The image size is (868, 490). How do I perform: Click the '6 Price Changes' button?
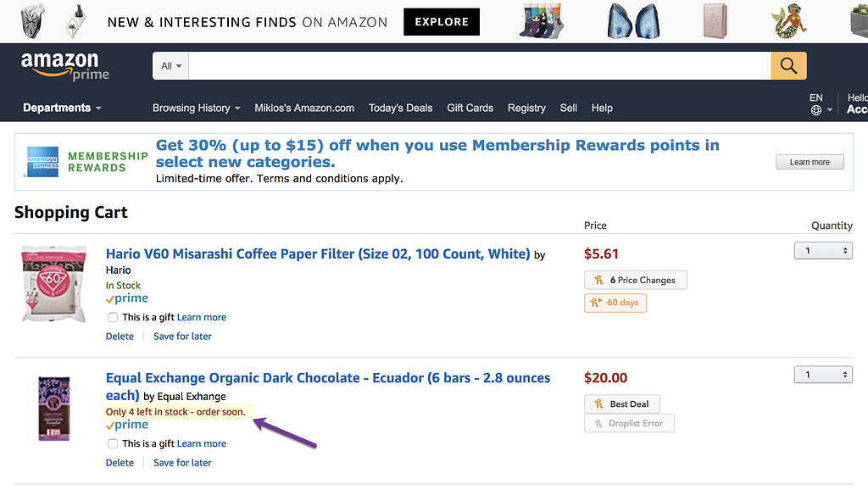click(636, 280)
